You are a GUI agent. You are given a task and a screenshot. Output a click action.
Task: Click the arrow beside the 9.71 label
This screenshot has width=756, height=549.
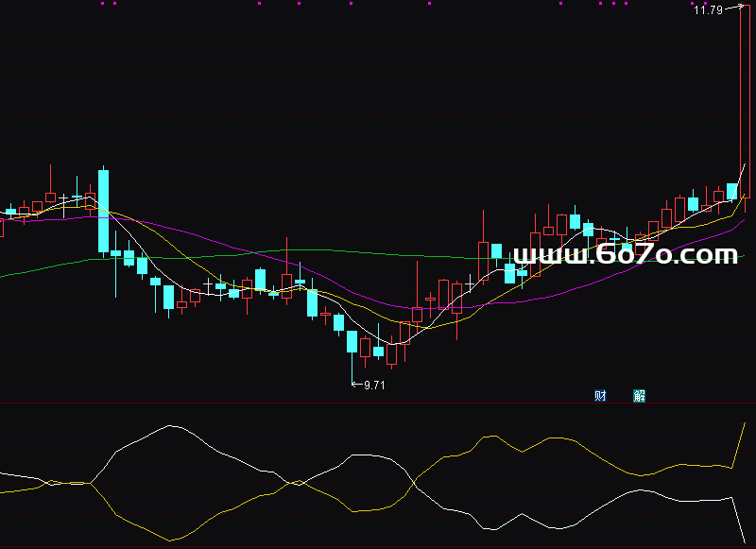pos(356,385)
